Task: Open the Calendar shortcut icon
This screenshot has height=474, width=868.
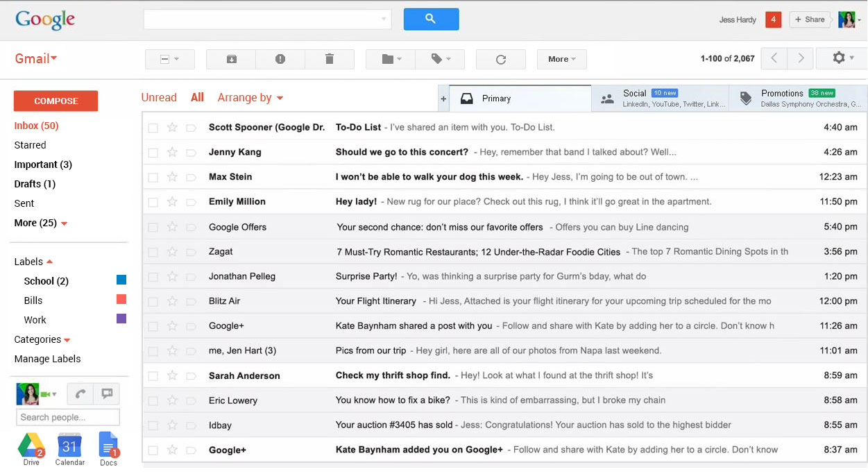Action: tap(69, 445)
